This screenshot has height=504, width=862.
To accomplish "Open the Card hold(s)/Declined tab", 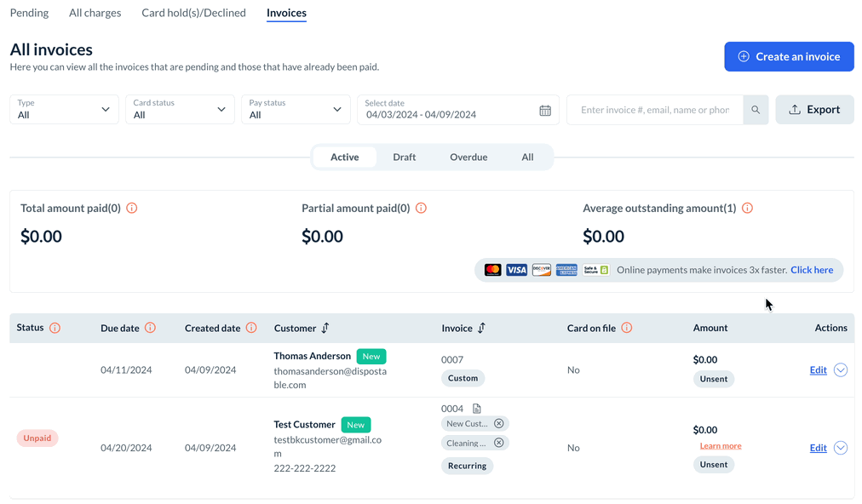I will pos(193,13).
